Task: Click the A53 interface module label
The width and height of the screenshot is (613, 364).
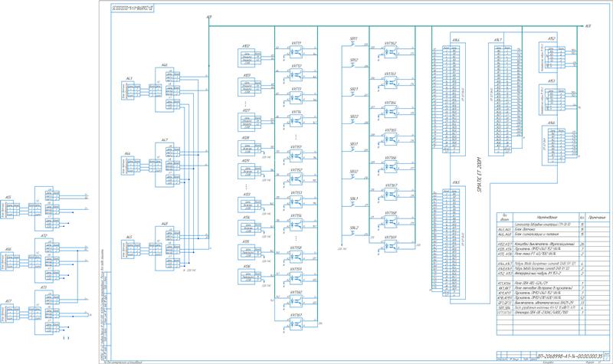Action: [x=552, y=81]
